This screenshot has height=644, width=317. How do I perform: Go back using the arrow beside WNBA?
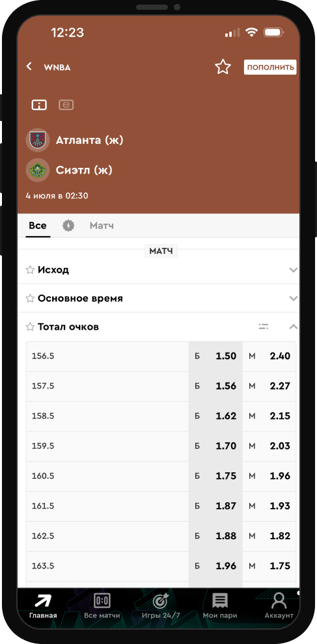click(29, 66)
